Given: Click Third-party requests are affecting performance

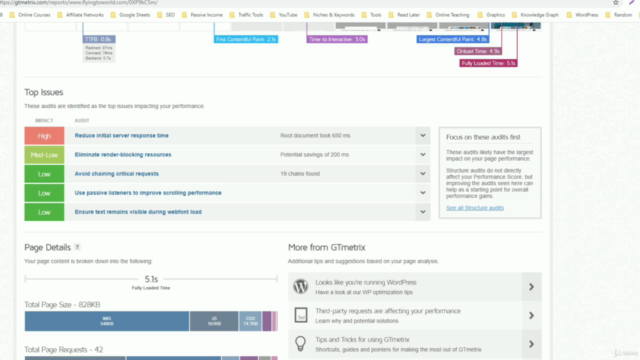Looking at the screenshot, I should pyautogui.click(x=388, y=311).
